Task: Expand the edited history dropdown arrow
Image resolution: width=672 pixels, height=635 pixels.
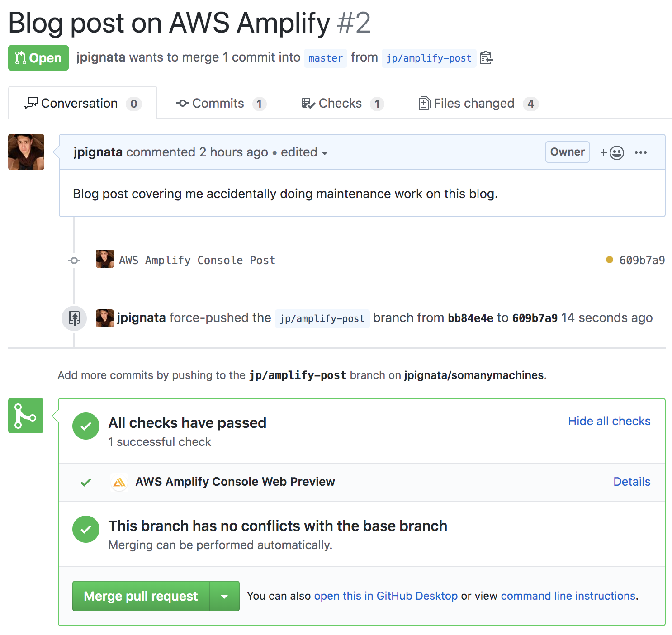Action: pyautogui.click(x=325, y=153)
